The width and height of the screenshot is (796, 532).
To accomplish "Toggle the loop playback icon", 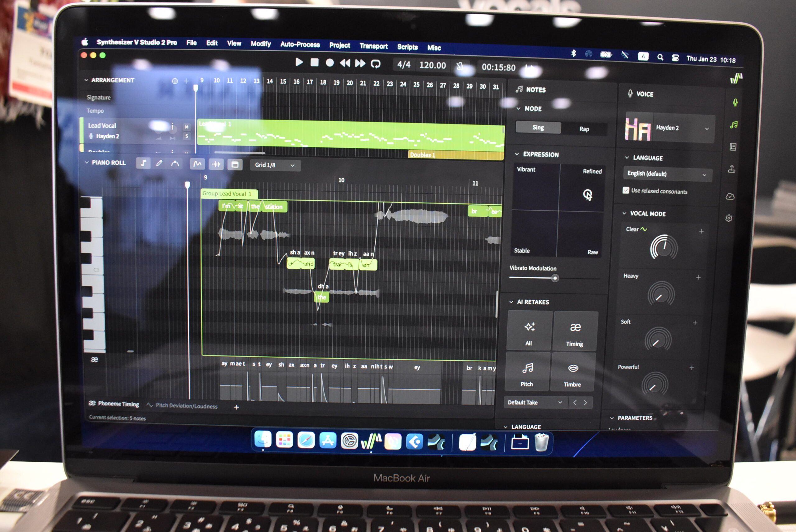I will [376, 64].
